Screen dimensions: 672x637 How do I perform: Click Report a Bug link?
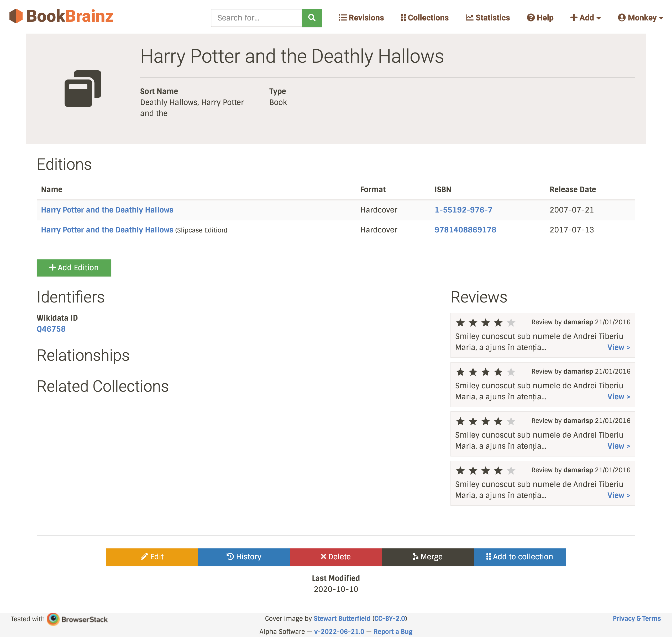(393, 631)
